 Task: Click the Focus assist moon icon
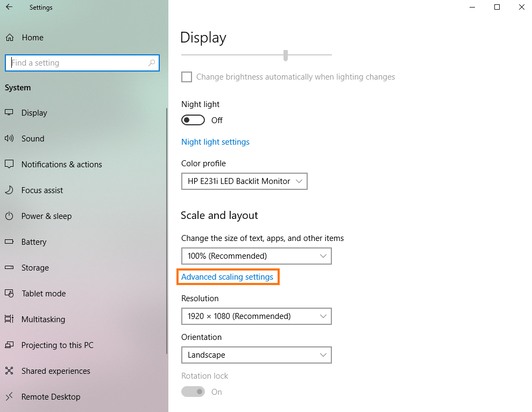pos(9,190)
